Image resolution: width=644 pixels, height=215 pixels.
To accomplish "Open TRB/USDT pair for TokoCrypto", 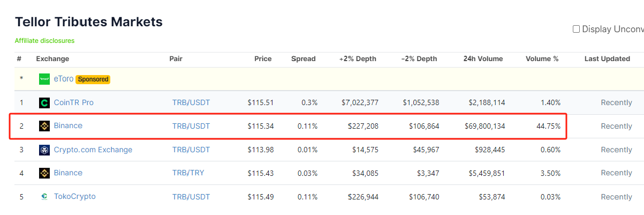I will [x=191, y=197].
